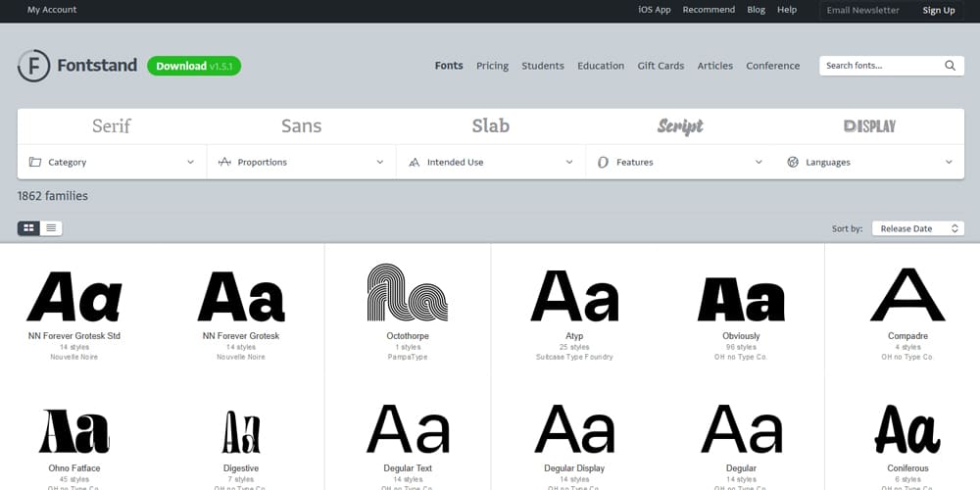This screenshot has width=980, height=490.
Task: Open the Ohno Fatface font preview
Action: tap(74, 431)
